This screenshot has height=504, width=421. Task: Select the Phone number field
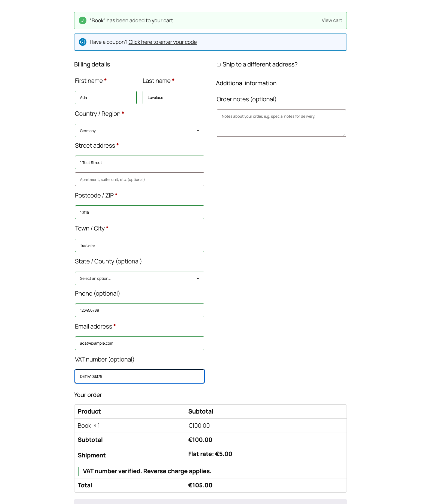(x=140, y=310)
